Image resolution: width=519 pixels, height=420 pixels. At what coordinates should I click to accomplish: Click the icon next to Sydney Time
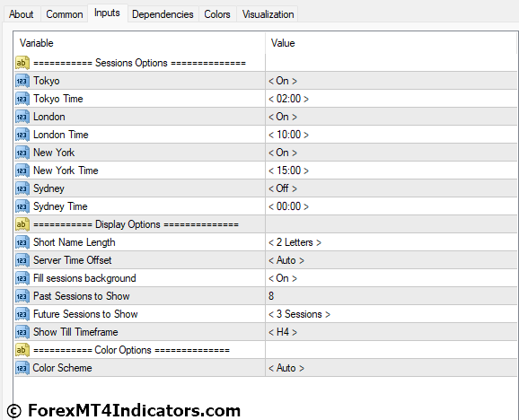[x=22, y=206]
